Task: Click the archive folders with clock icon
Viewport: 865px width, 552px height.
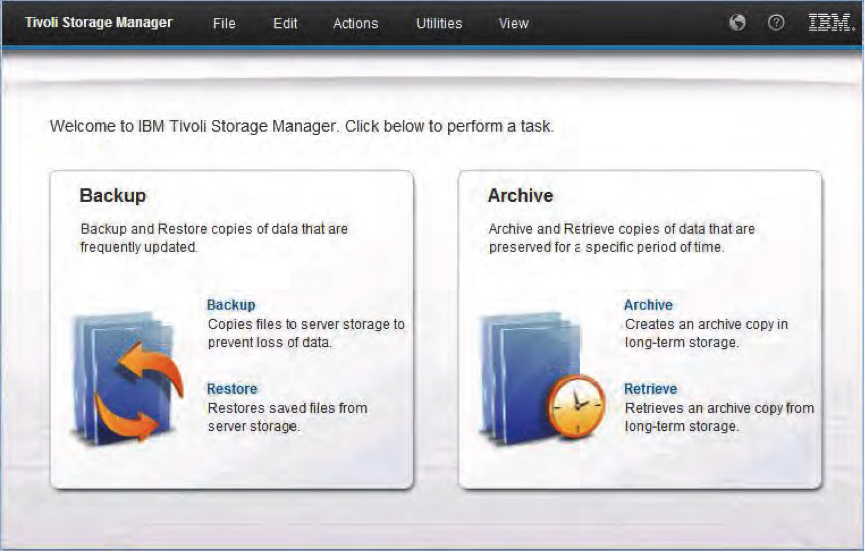Action: [x=542, y=378]
